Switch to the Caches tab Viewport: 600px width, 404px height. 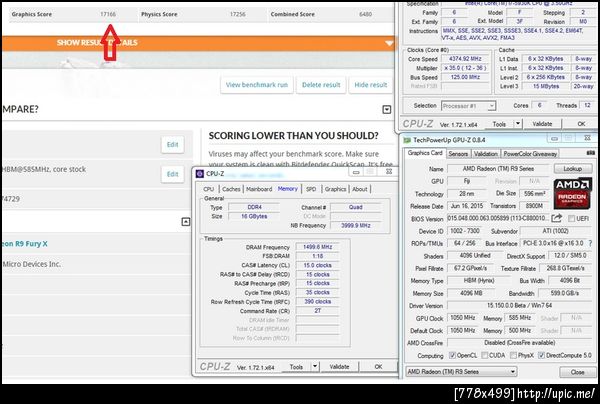[231, 189]
